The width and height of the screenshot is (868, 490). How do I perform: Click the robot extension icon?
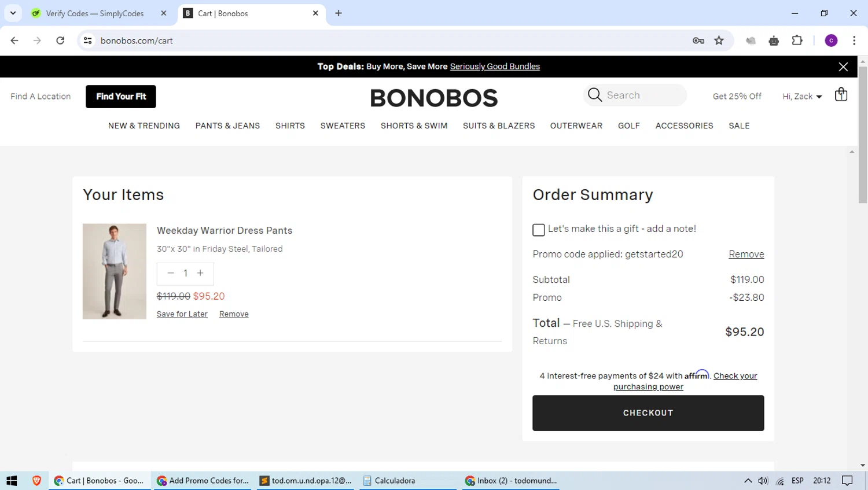774,40
